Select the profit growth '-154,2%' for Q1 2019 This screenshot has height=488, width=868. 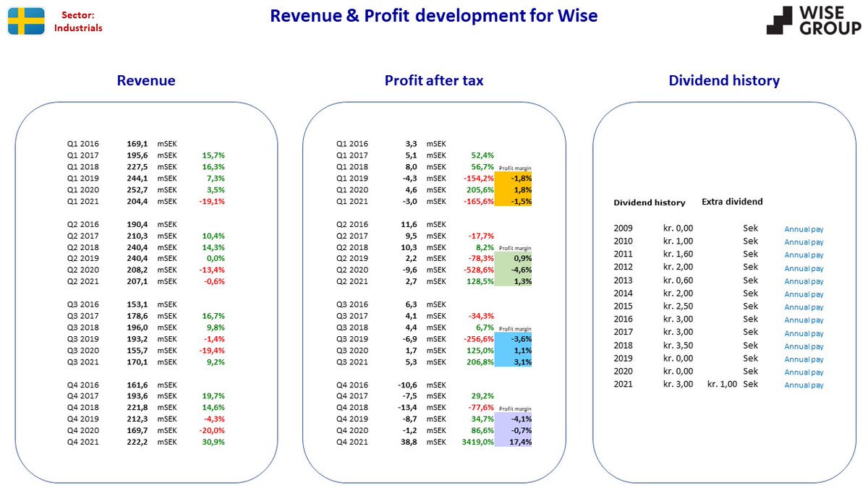479,179
